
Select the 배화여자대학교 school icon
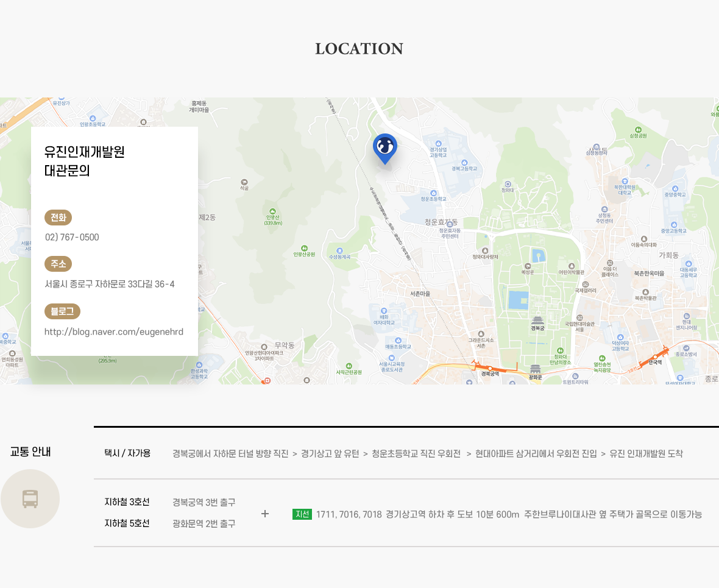pyautogui.click(x=384, y=311)
